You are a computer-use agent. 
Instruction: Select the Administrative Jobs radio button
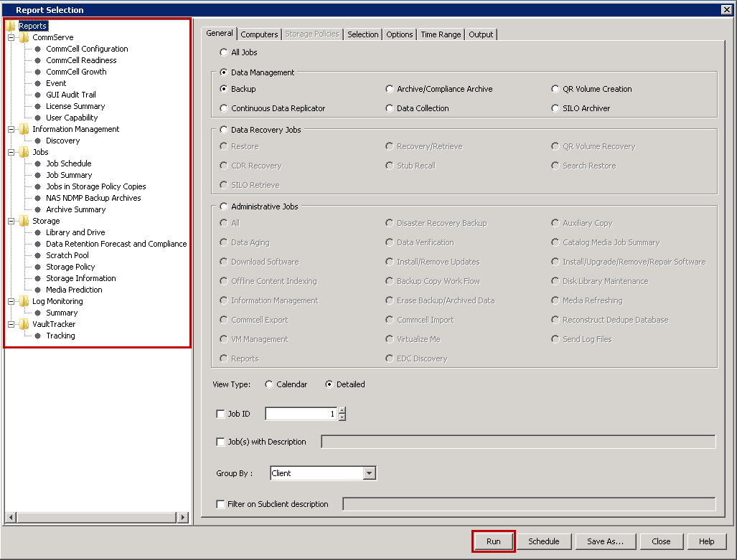(x=224, y=207)
